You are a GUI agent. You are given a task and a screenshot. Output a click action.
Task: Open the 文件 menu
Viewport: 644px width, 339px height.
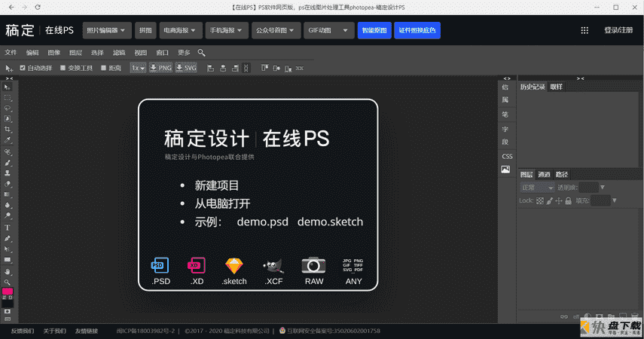[x=11, y=53]
